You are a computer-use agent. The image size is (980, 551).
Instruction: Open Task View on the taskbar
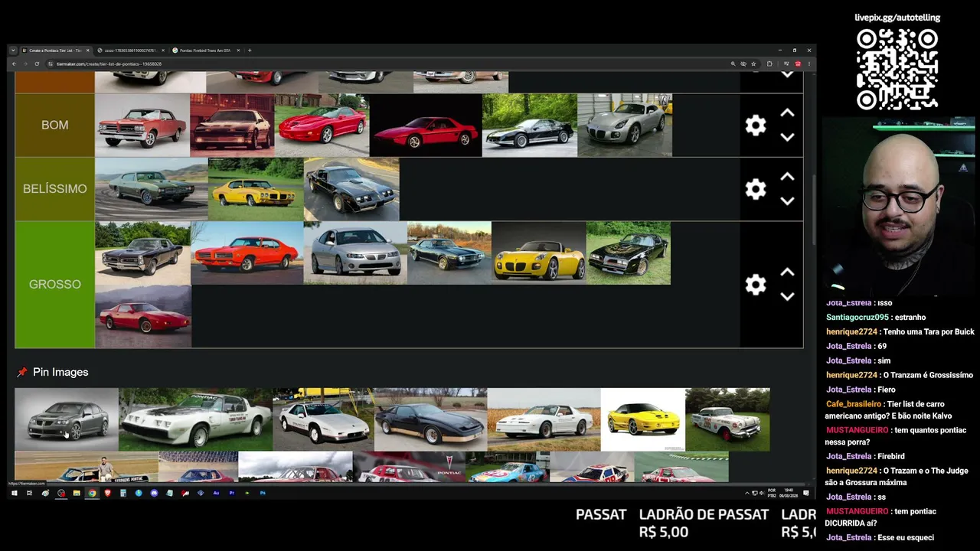click(29, 493)
